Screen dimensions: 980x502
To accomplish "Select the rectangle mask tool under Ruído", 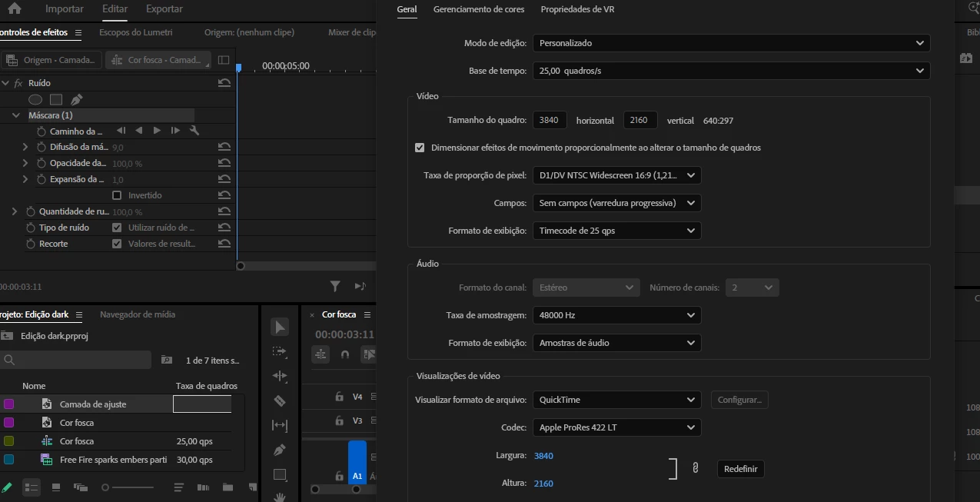I will pyautogui.click(x=56, y=99).
